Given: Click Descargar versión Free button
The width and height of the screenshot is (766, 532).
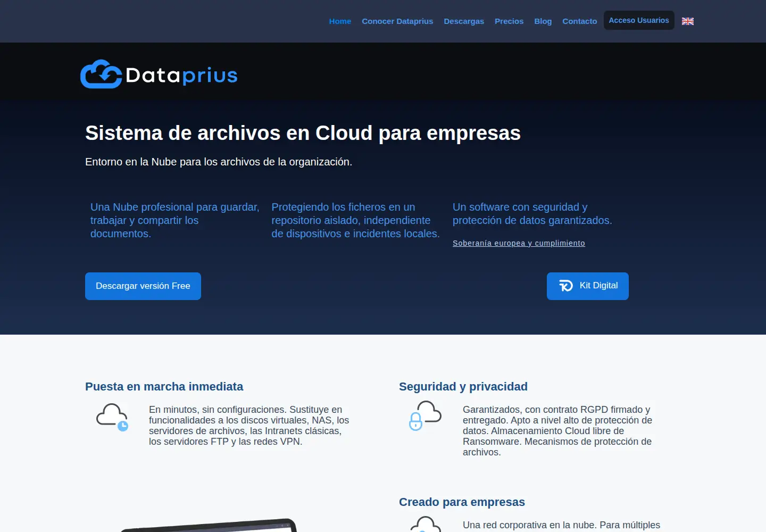Looking at the screenshot, I should 143,286.
